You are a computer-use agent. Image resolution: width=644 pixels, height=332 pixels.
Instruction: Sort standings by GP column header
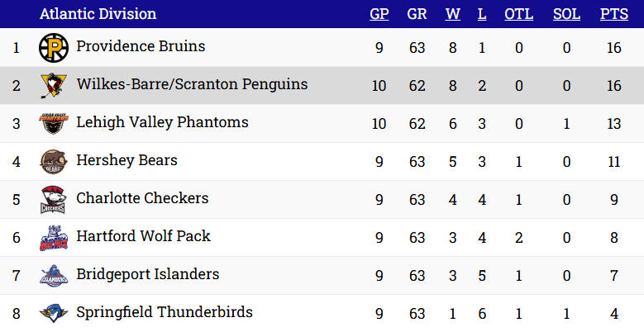point(379,14)
